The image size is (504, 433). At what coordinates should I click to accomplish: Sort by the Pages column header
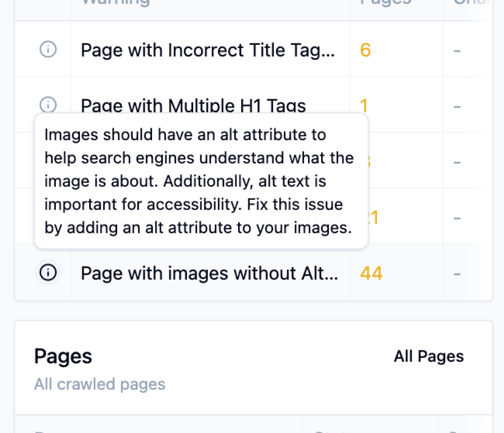386,3
